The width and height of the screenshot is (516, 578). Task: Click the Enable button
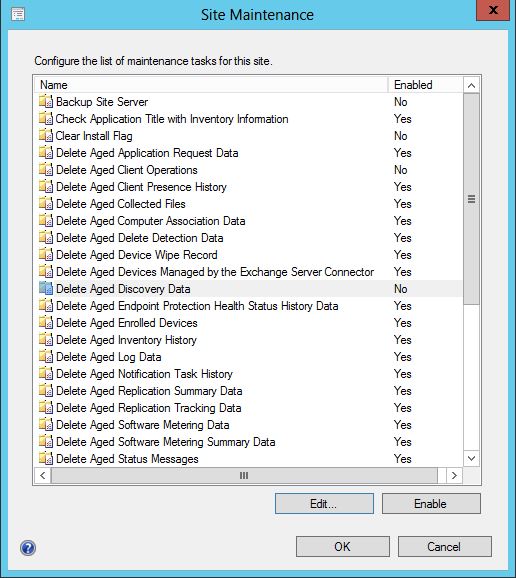coord(431,504)
